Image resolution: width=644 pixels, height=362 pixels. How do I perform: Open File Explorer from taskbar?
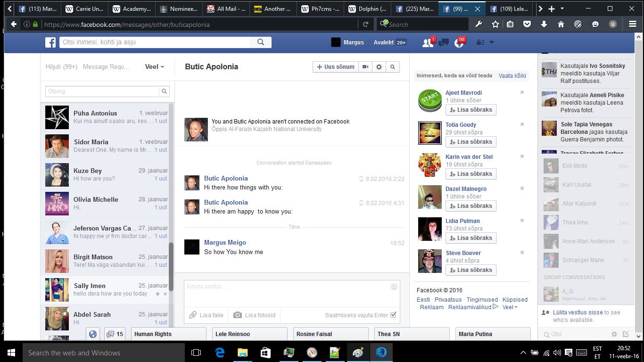point(242,353)
